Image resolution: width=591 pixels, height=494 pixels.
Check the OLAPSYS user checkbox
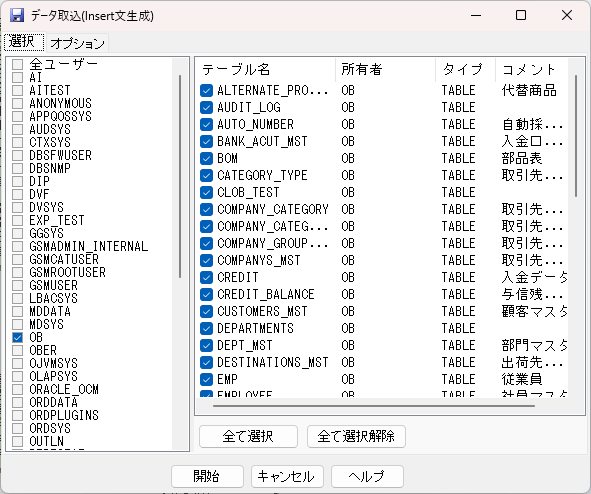coord(17,376)
